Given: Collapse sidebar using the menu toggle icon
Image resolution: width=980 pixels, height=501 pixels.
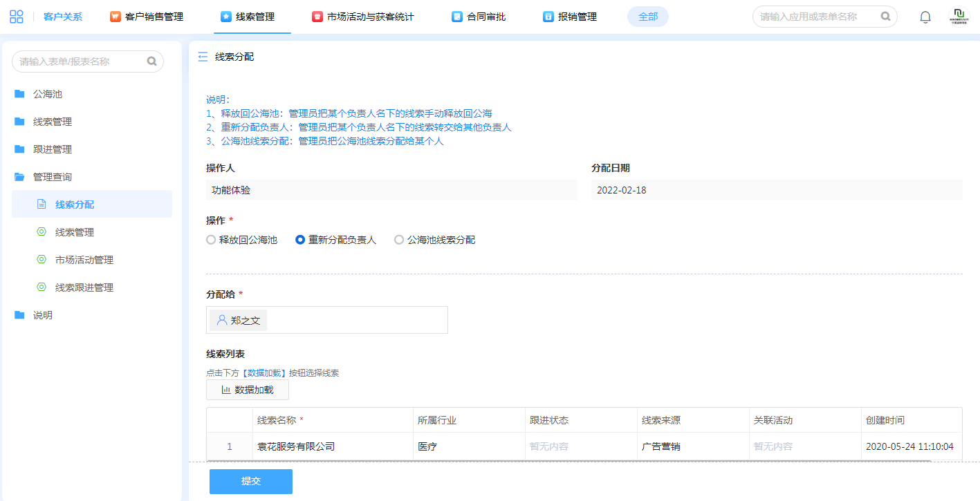Looking at the screenshot, I should (x=203, y=57).
